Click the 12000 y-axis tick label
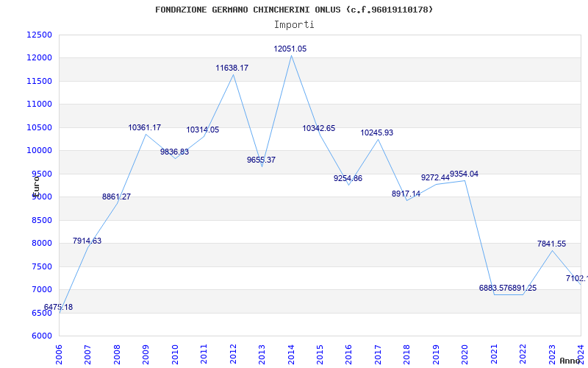 40,58
